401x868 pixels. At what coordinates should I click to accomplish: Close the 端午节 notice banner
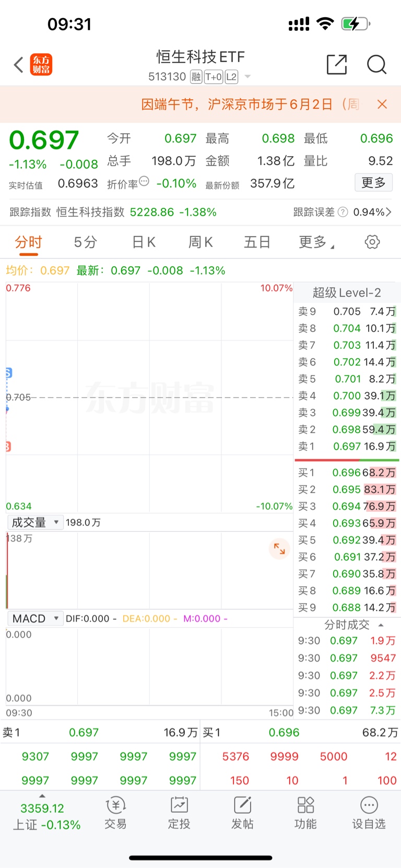(x=382, y=104)
